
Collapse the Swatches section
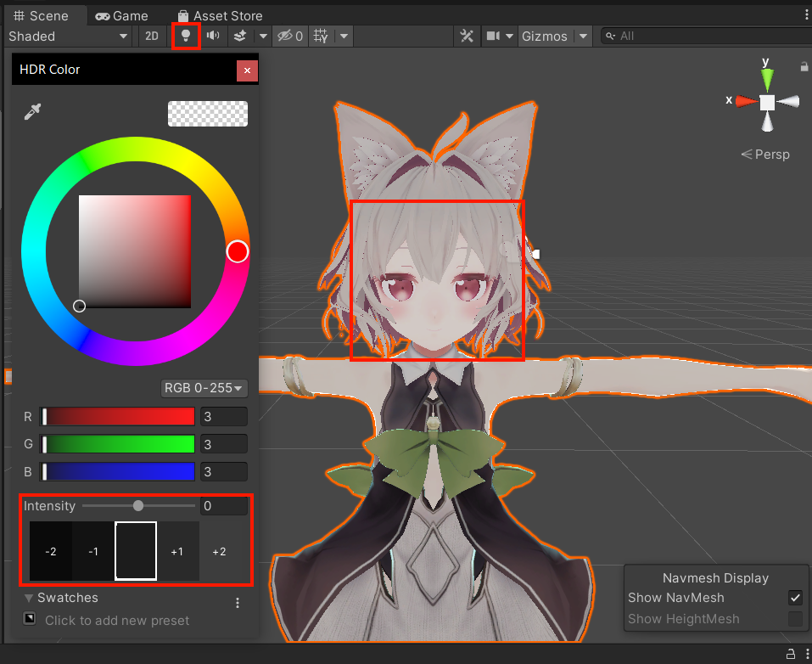[29, 598]
